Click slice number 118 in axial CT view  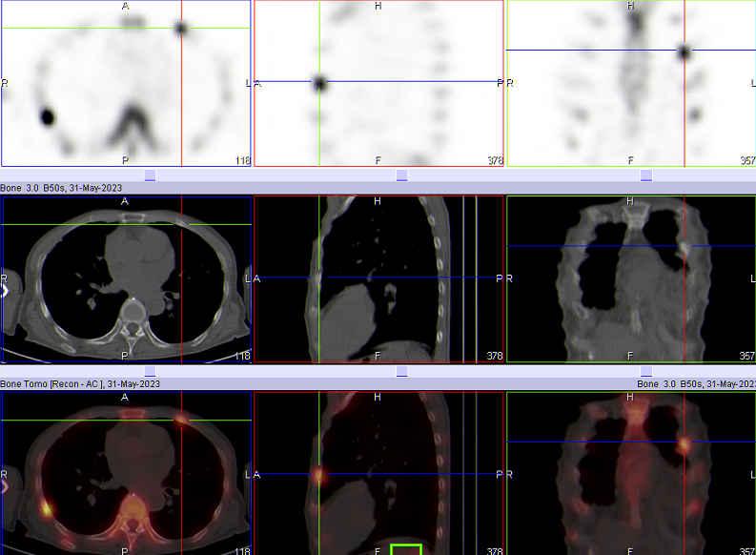(242, 356)
